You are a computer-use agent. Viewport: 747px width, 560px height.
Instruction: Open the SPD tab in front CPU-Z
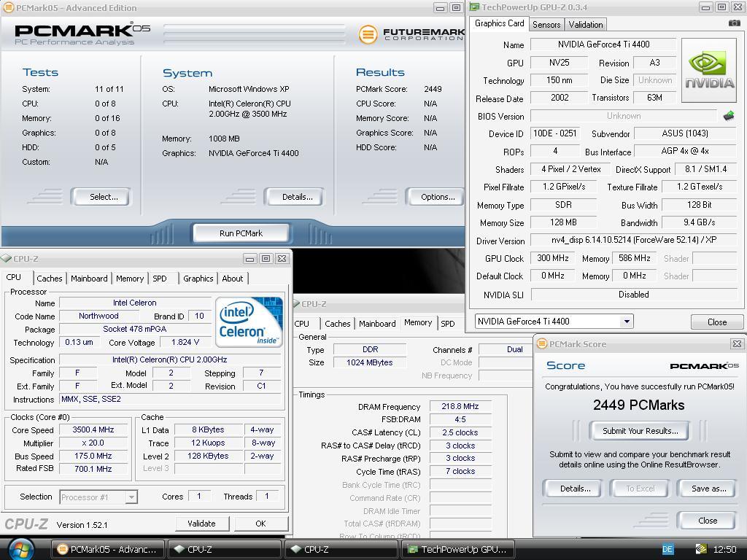click(160, 279)
